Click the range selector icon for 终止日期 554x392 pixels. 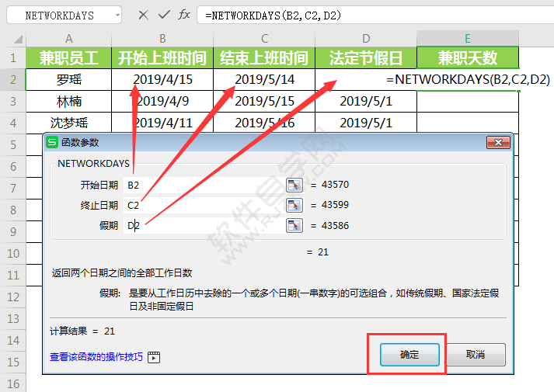(294, 206)
